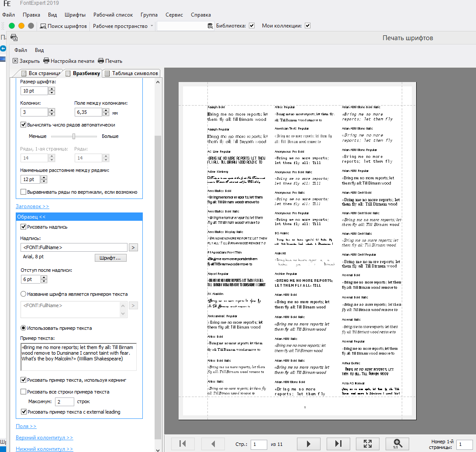Toggle Вычислять число рядов автоматически checkbox
Image resolution: width=476 pixels, height=452 pixels.
pos(24,125)
